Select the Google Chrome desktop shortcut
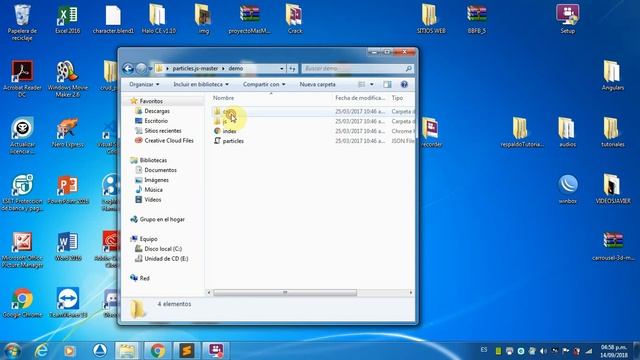640x360 pixels. point(22,303)
